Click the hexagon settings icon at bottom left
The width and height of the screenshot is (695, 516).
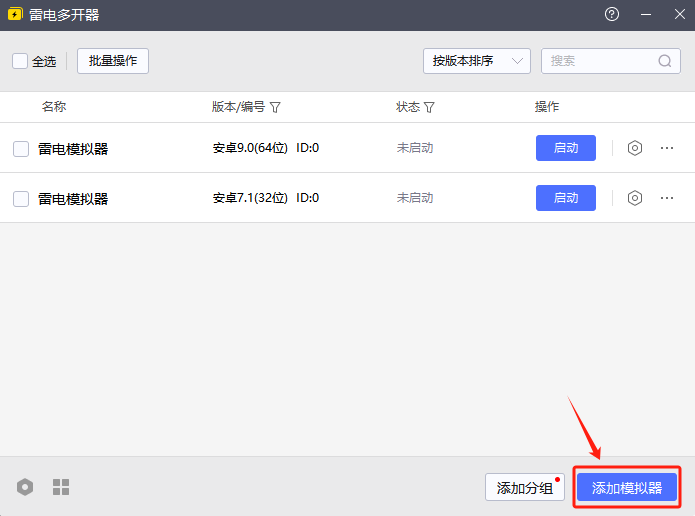(x=25, y=487)
